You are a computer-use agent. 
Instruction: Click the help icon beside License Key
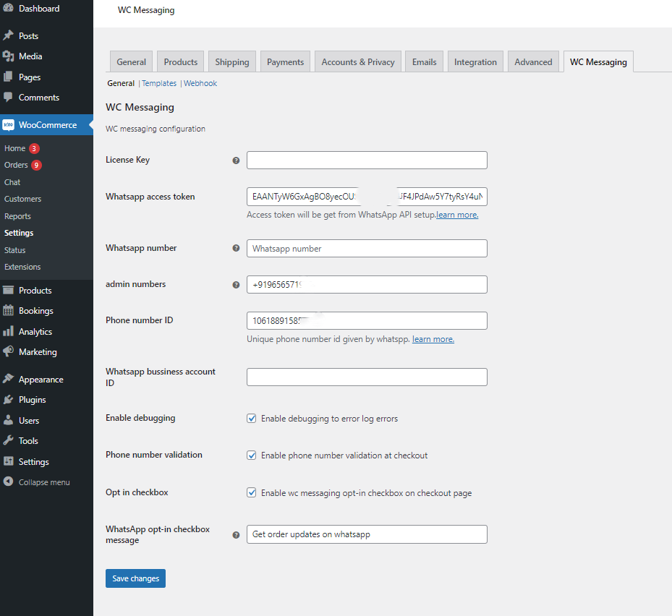tap(236, 161)
